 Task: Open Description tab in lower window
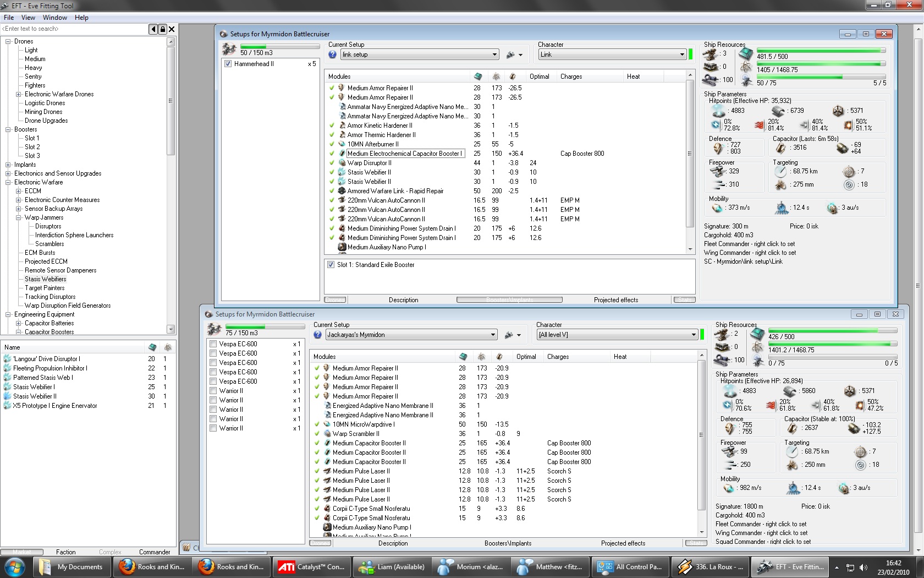click(x=393, y=543)
